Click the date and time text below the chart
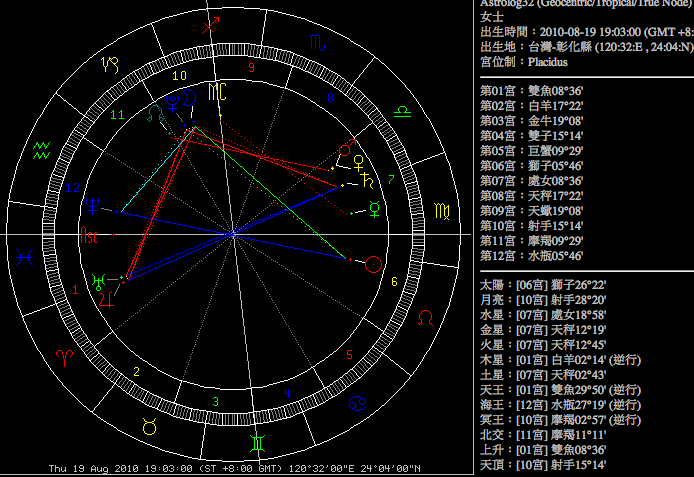The image size is (694, 477). (x=234, y=468)
